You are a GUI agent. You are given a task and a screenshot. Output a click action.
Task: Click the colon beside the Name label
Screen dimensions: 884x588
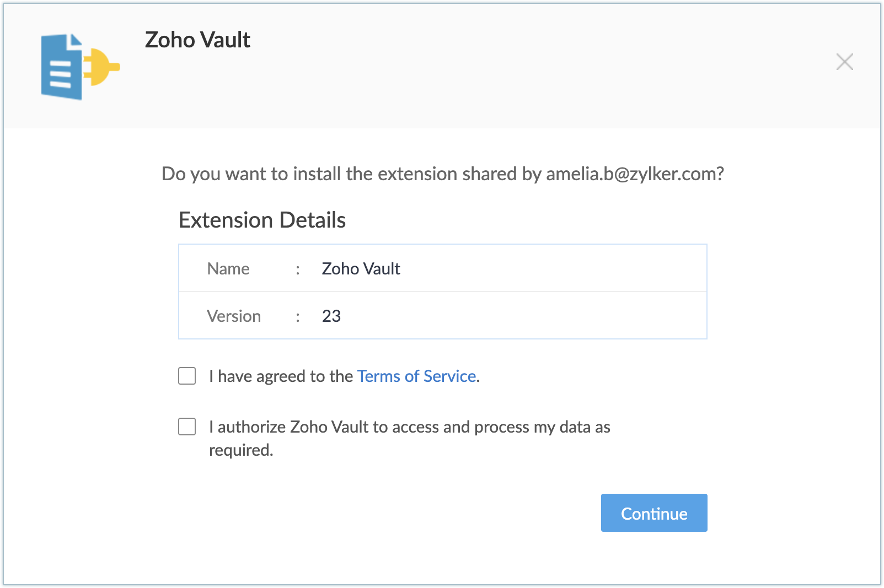[298, 269]
